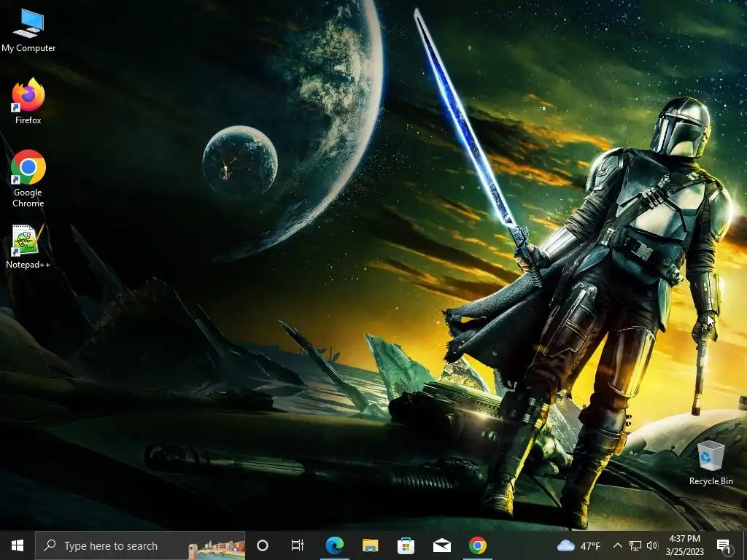Image resolution: width=747 pixels, height=560 pixels.
Task: Open File Explorer from the taskbar
Action: pyautogui.click(x=370, y=545)
